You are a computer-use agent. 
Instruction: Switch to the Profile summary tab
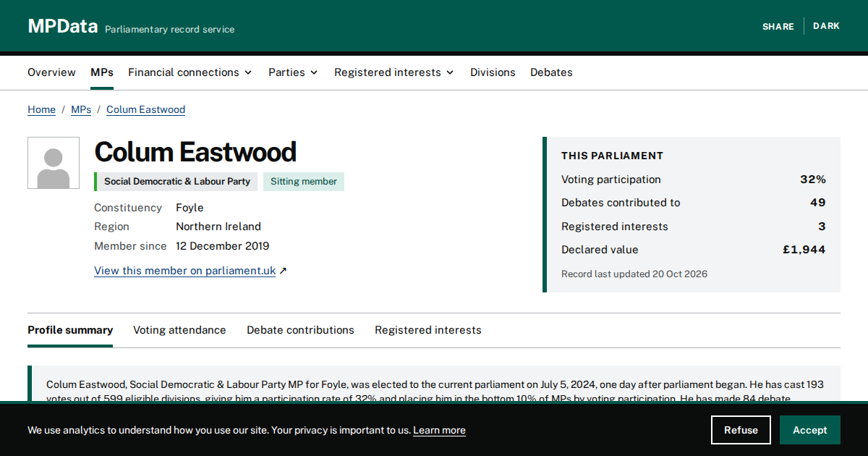point(70,330)
